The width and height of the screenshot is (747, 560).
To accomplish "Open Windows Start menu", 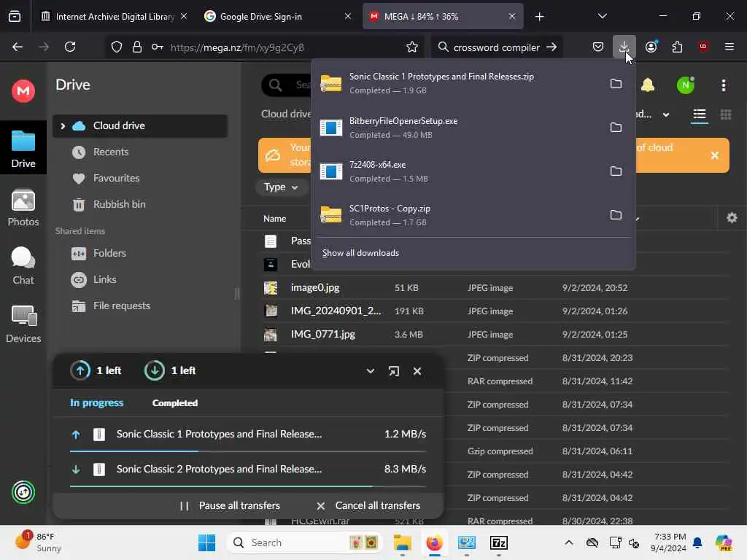I will pos(206,542).
